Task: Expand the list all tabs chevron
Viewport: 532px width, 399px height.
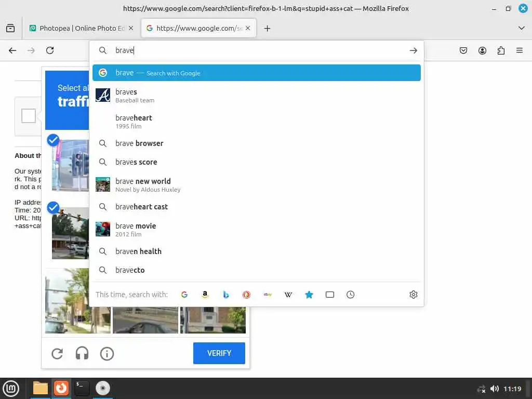Action: coord(522,28)
